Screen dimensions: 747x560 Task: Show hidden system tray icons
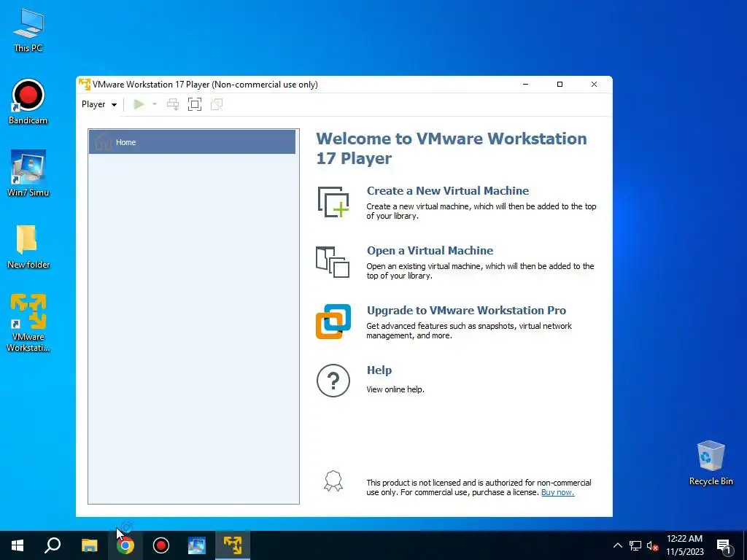coord(617,545)
